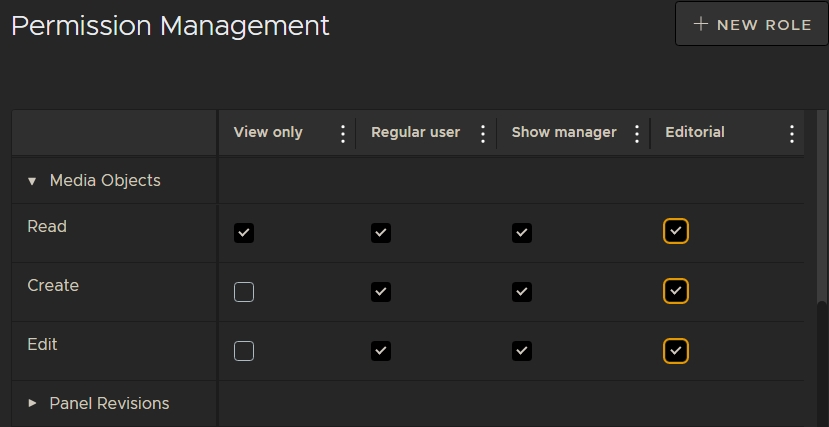Uncheck Edit permission for Editorial role

click(x=676, y=351)
